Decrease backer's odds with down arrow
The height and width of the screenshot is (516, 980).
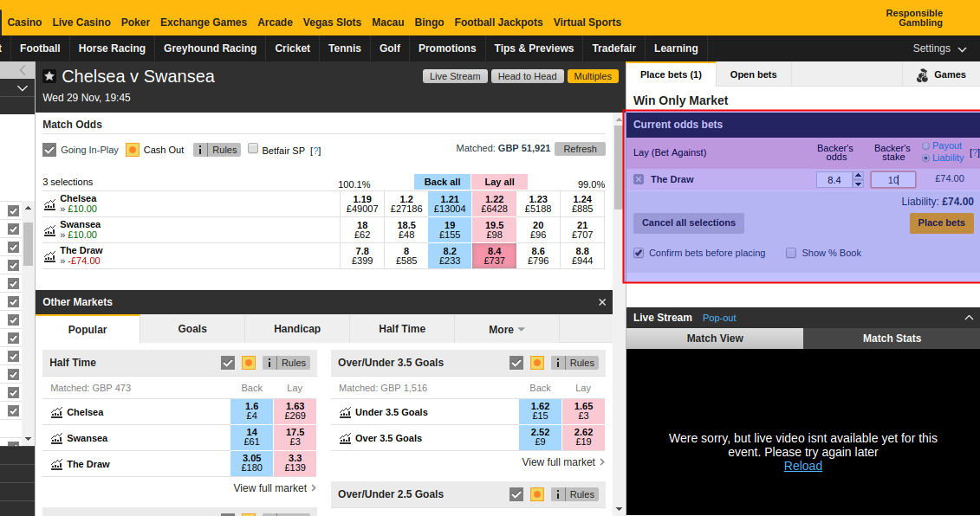click(x=858, y=184)
